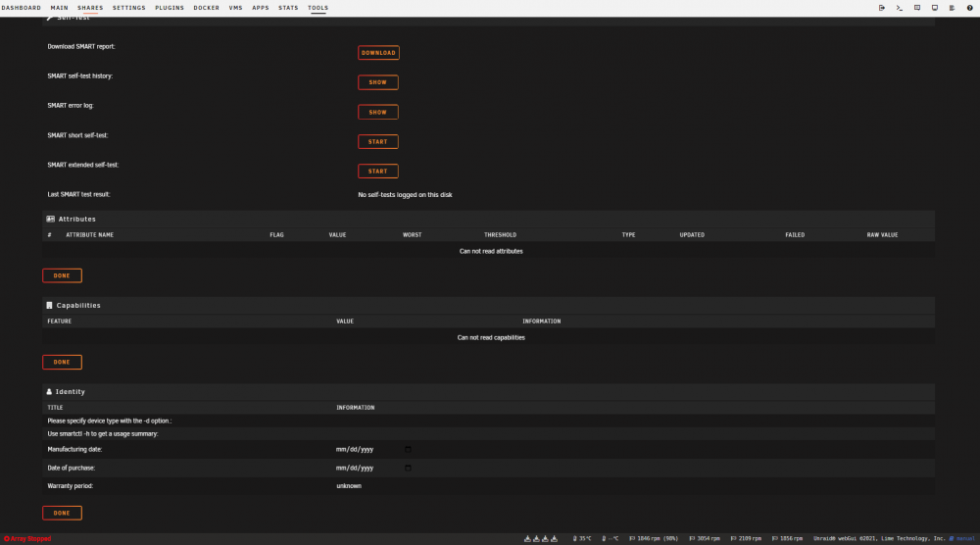This screenshot has width=980, height=545.
Task: Click the 'Use smartctl -h' usage summary row
Action: [488, 434]
